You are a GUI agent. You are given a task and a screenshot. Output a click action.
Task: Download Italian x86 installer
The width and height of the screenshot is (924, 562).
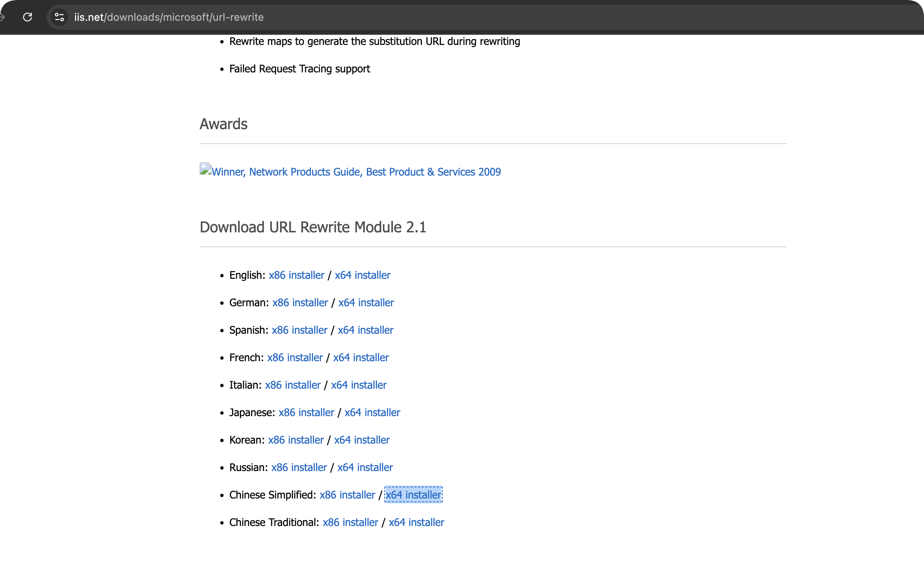pyautogui.click(x=293, y=385)
